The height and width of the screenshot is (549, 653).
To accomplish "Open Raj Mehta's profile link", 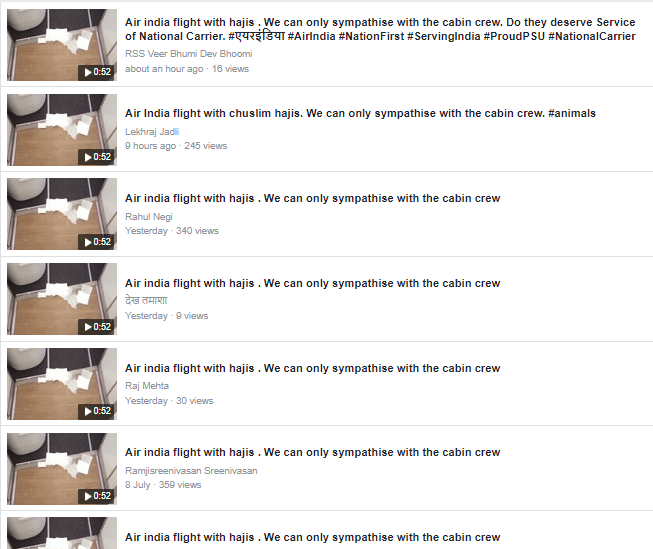I will pos(147,386).
